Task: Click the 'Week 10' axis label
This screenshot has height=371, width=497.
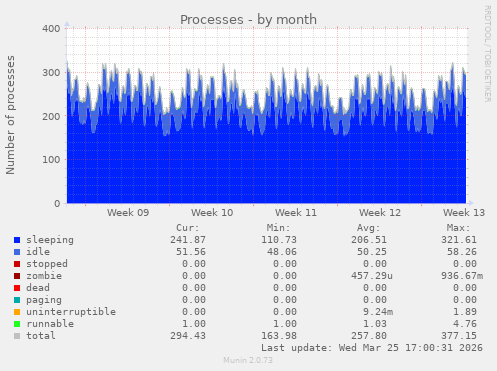Action: point(212,213)
